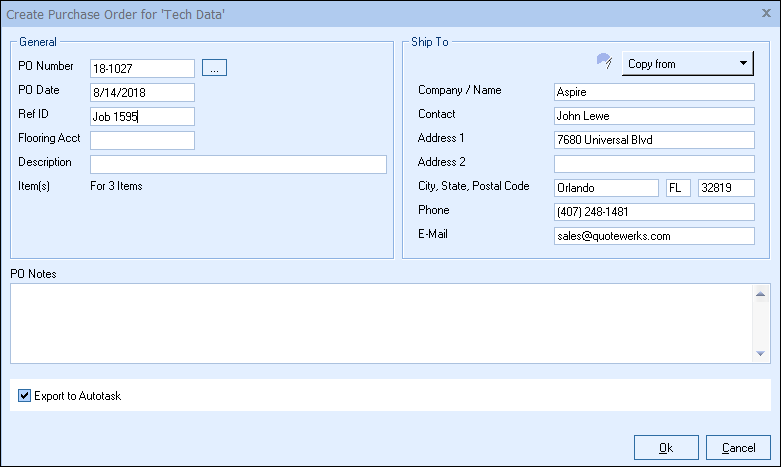Select the Ref ID input box
This screenshot has width=781, height=467.
(142, 116)
